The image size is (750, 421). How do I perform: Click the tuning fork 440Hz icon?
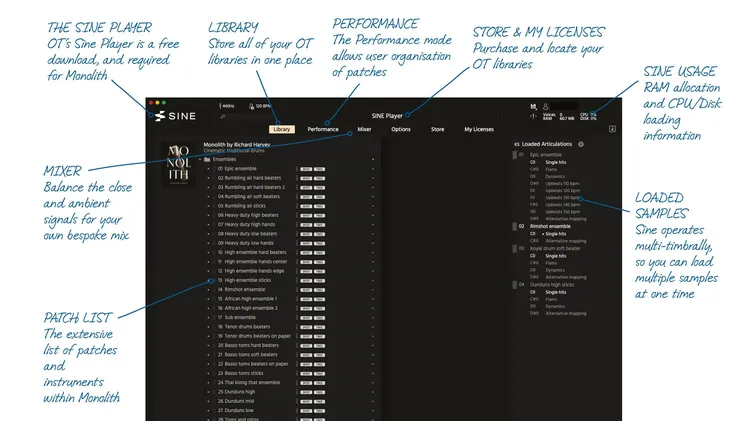click(x=221, y=106)
